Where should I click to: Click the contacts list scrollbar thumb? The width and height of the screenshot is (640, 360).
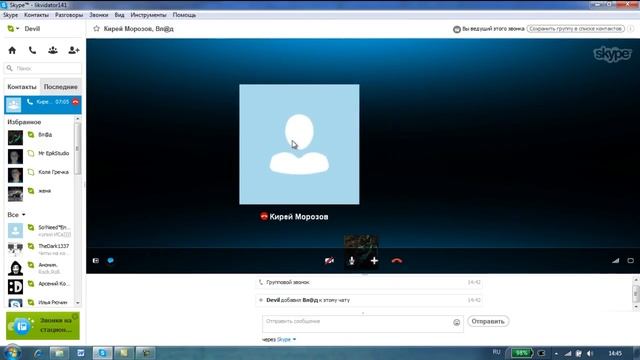pos(78,148)
